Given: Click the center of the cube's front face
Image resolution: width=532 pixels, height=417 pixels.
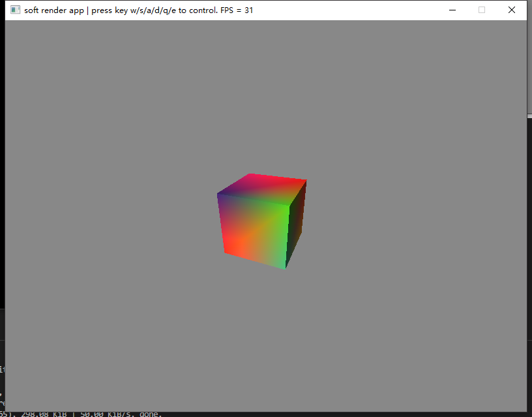Looking at the screenshot, I should 254,228.
